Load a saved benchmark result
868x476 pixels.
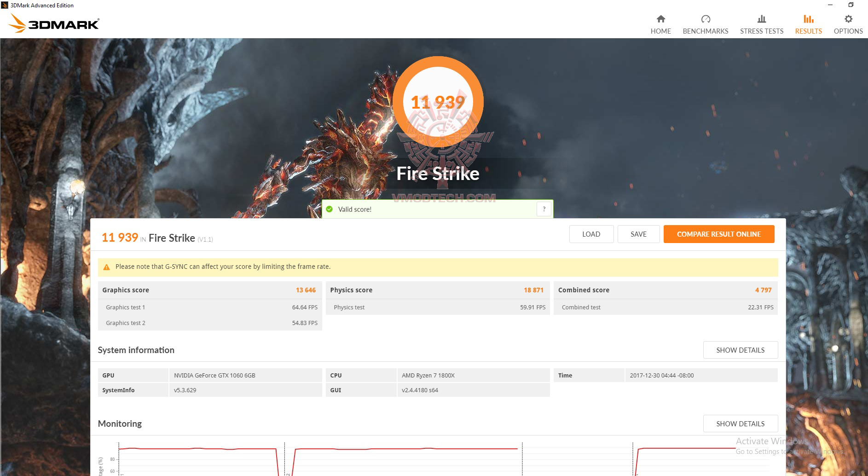(591, 234)
